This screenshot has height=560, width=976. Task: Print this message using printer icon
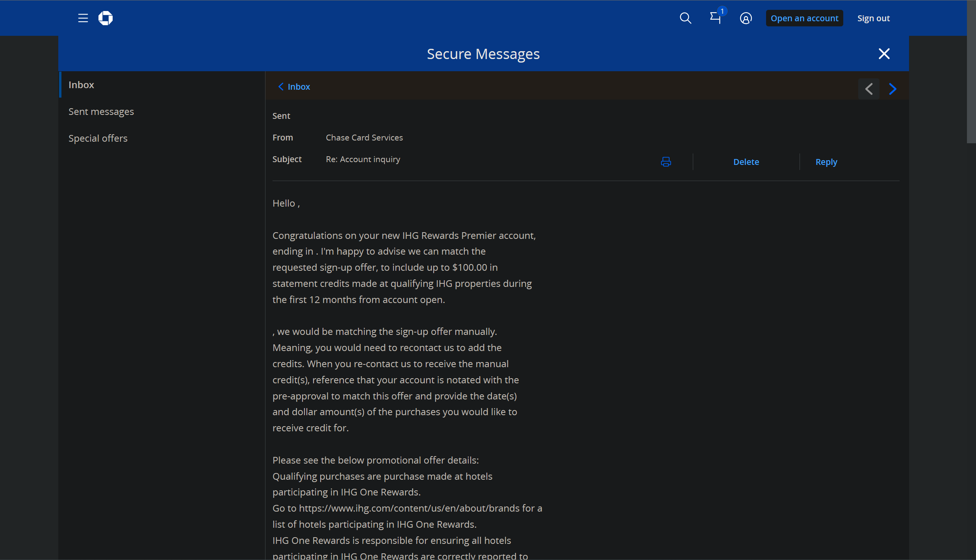[x=666, y=162]
